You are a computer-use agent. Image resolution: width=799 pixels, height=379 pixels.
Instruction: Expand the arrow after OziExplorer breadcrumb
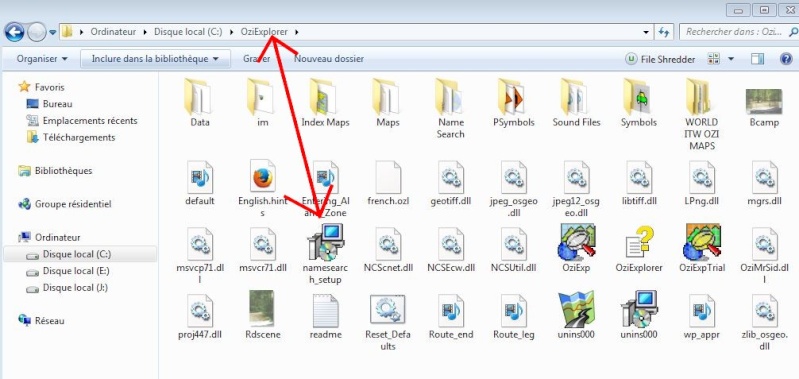297,32
